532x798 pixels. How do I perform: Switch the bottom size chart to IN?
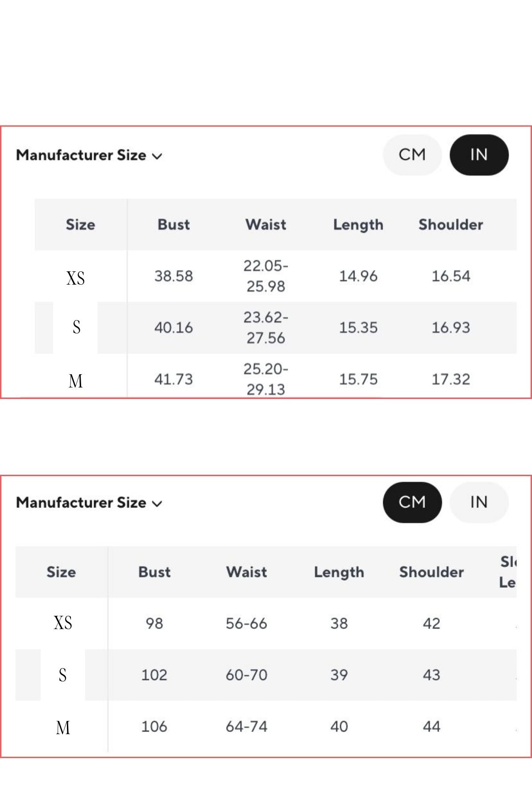tap(479, 502)
